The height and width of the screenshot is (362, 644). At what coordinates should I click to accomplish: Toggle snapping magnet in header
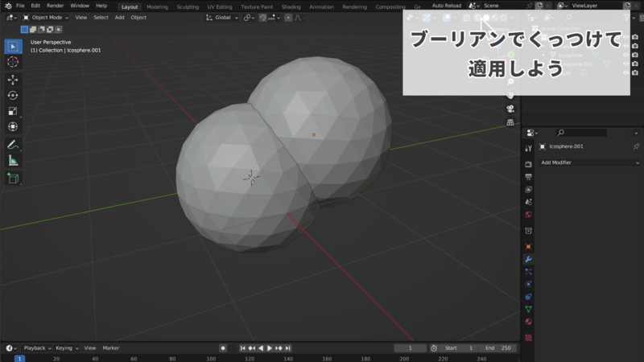263,18
